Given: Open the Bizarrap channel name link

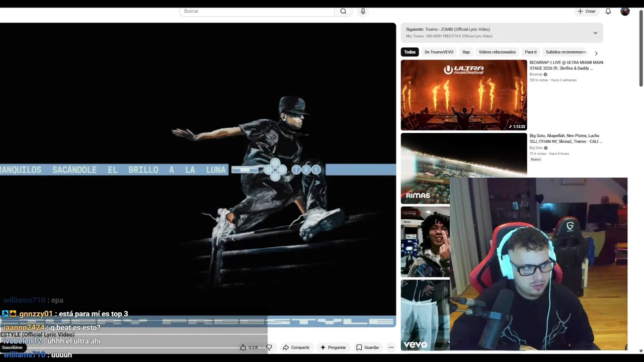Looking at the screenshot, I should tap(536, 74).
